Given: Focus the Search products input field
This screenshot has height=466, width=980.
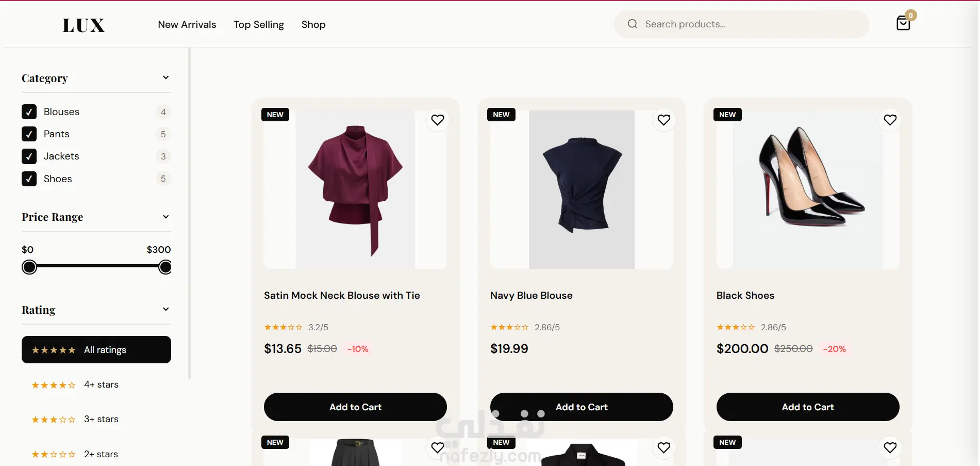Looking at the screenshot, I should [741, 24].
